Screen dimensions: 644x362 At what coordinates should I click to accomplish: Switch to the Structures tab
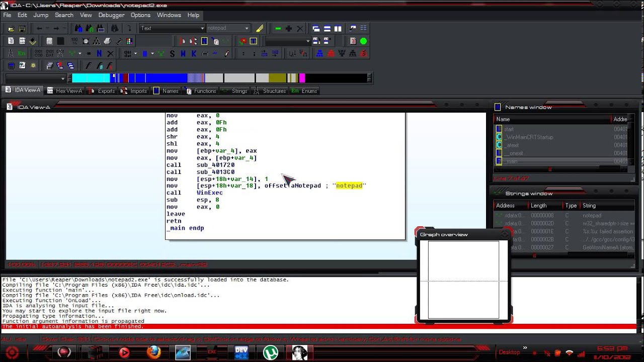point(270,91)
